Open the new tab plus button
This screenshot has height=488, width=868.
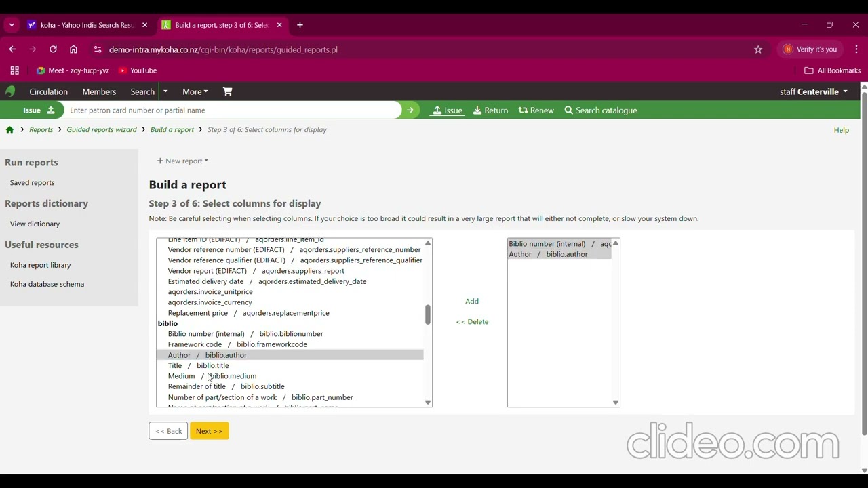300,25
